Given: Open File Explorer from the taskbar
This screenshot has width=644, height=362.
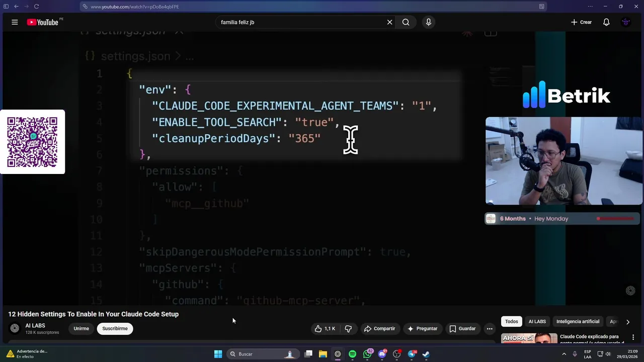Looking at the screenshot, I should coord(323,354).
